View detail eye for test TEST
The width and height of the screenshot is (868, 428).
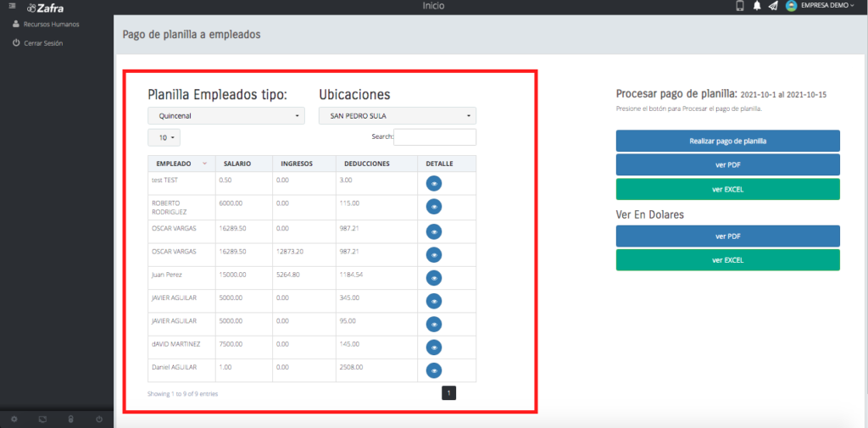point(434,184)
